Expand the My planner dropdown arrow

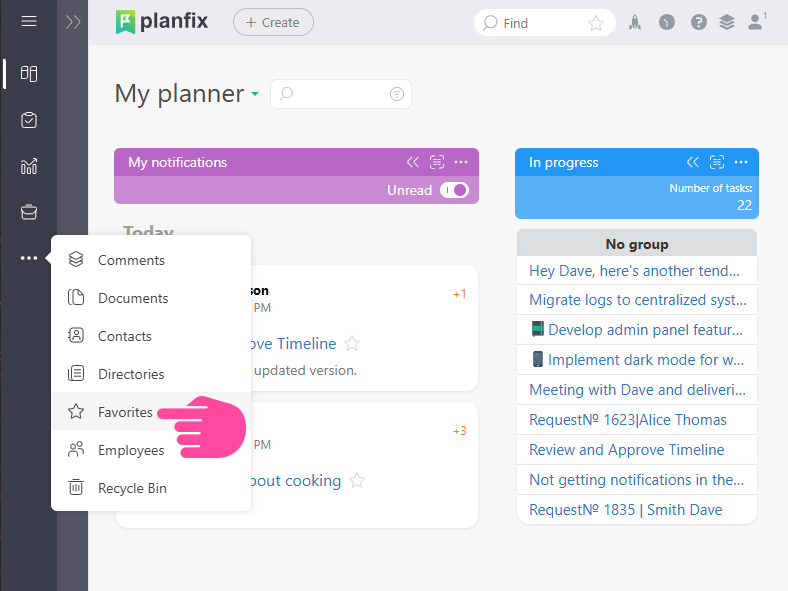(x=255, y=94)
